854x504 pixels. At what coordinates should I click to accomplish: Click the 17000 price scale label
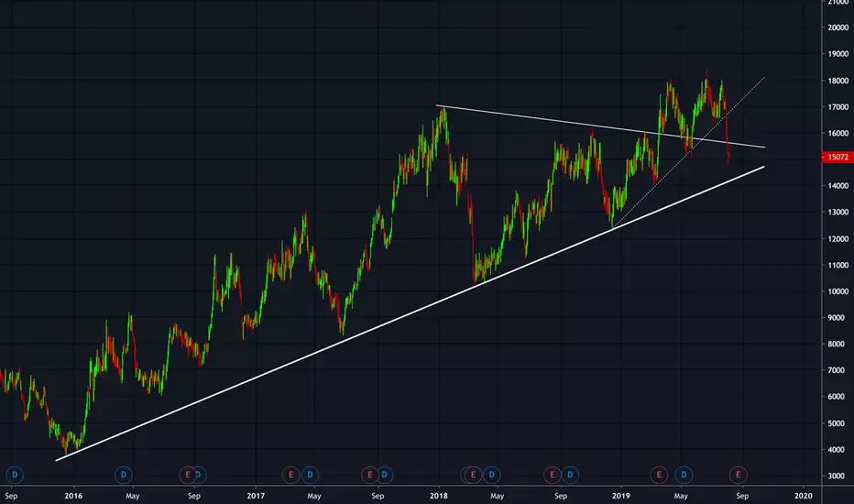click(838, 107)
